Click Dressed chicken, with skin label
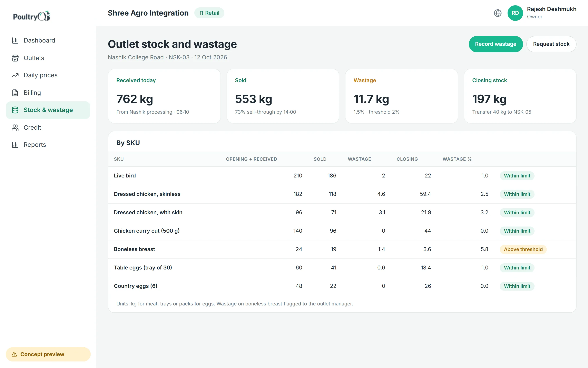588x368 pixels. (148, 212)
